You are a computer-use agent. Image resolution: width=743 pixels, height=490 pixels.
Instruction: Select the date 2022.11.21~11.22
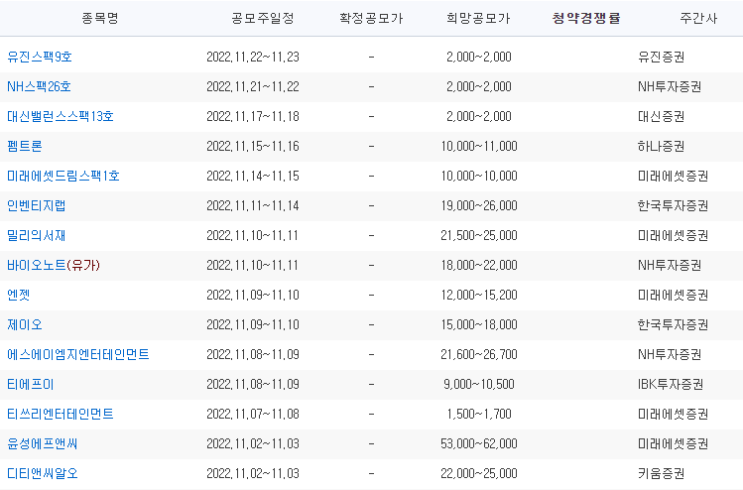click(x=253, y=87)
